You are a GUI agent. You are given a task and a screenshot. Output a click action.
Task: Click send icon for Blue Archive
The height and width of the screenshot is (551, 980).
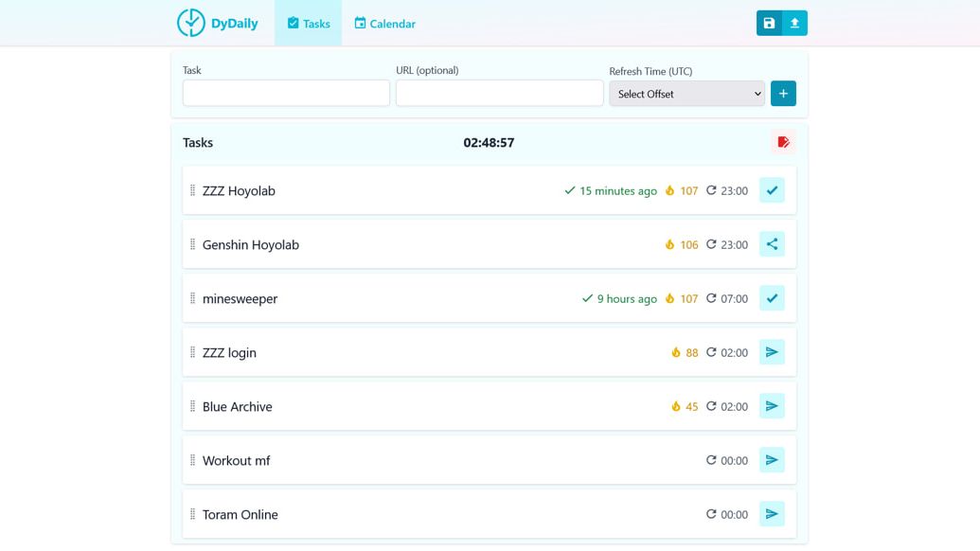(772, 406)
